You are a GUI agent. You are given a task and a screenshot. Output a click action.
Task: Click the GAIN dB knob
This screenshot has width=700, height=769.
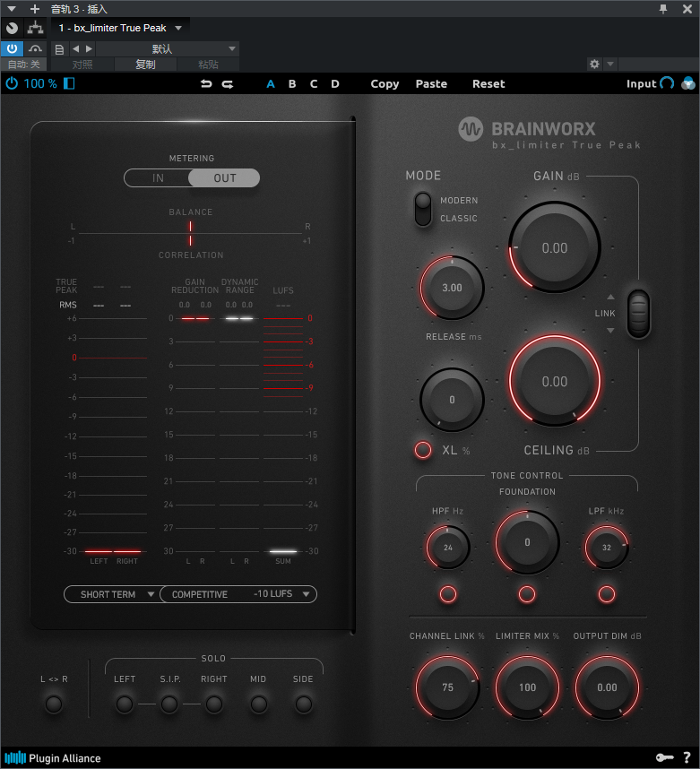click(x=554, y=247)
